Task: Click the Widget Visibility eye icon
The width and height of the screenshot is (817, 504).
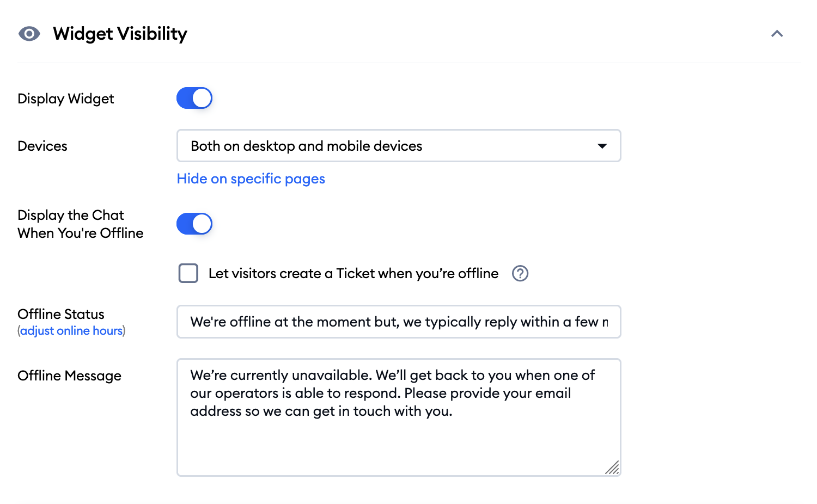Action: 29,34
